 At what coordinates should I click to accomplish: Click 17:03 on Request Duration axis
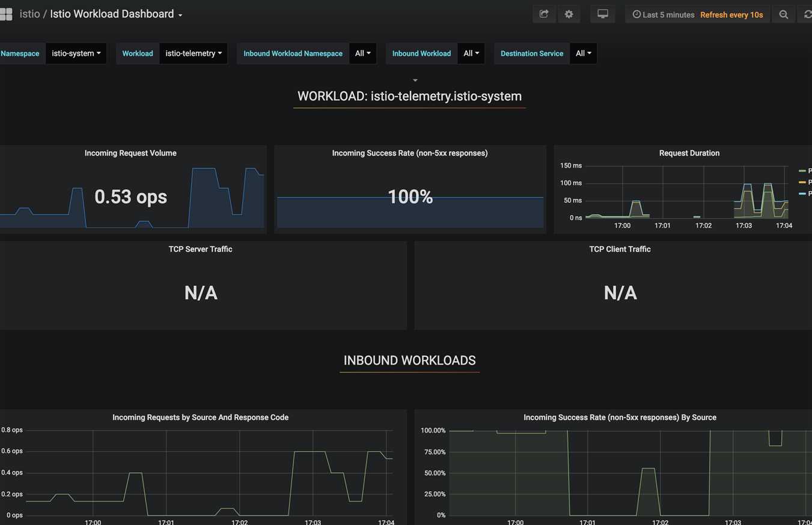[743, 226]
